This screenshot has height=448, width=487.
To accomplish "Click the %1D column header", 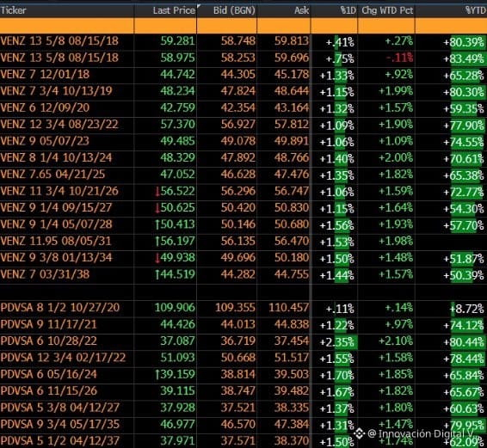I will pyautogui.click(x=348, y=10).
